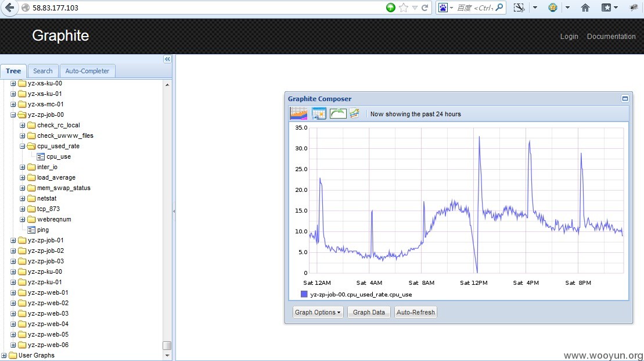644x361 pixels.
Task: Reload the page with the refresh icon
Action: coord(424,8)
